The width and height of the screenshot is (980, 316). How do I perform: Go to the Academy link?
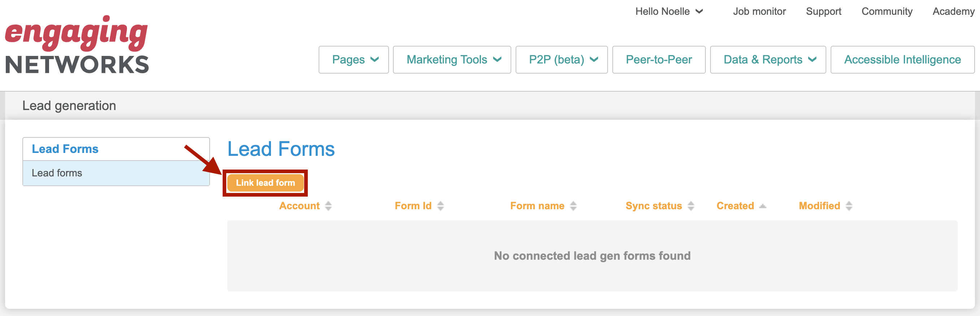(953, 12)
